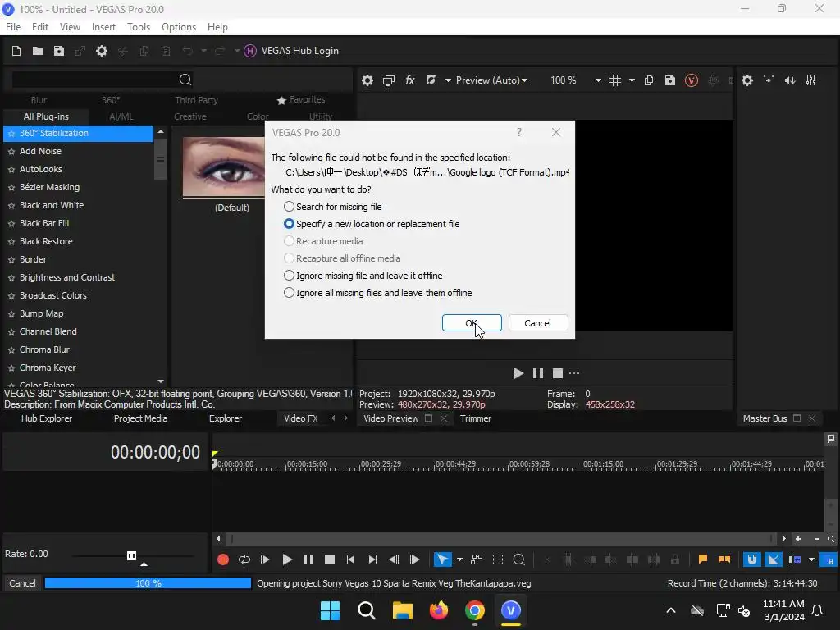Open the undo history dropdown arrow
Viewport: 840px width, 630px height.
(203, 51)
